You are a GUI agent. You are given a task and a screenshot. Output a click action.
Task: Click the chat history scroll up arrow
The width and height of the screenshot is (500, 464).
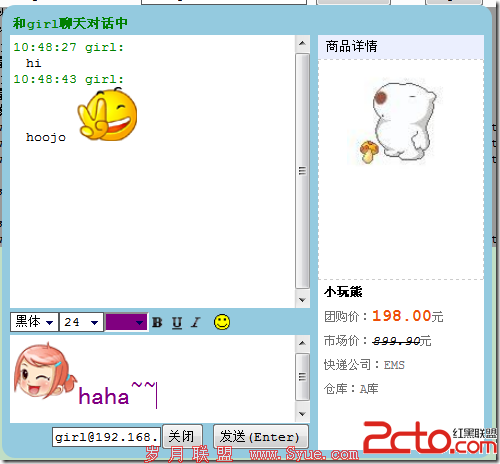point(302,43)
